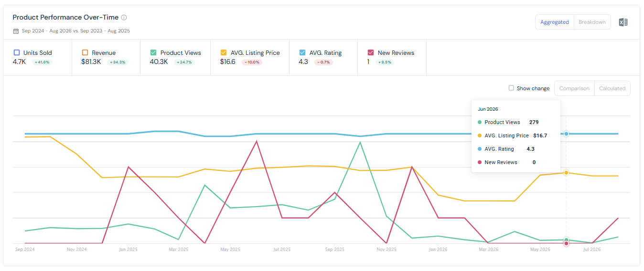Click the tooltip Product Views 279 row

[508, 122]
